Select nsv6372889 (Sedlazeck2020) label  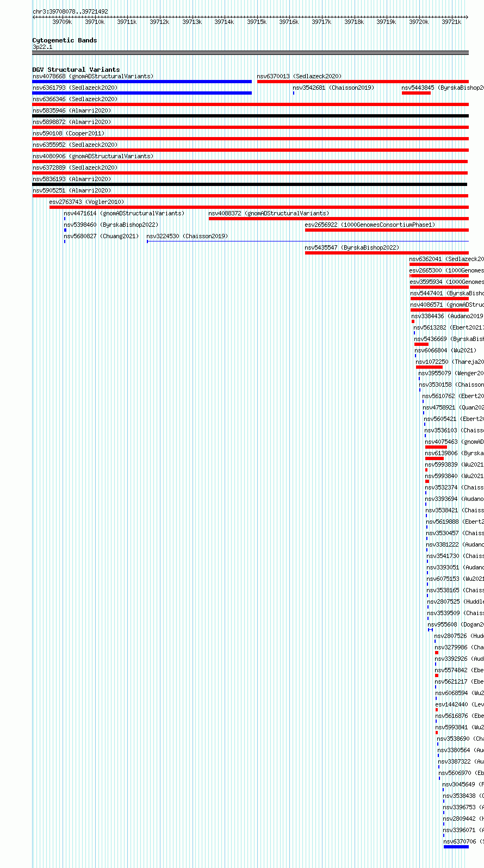click(75, 168)
